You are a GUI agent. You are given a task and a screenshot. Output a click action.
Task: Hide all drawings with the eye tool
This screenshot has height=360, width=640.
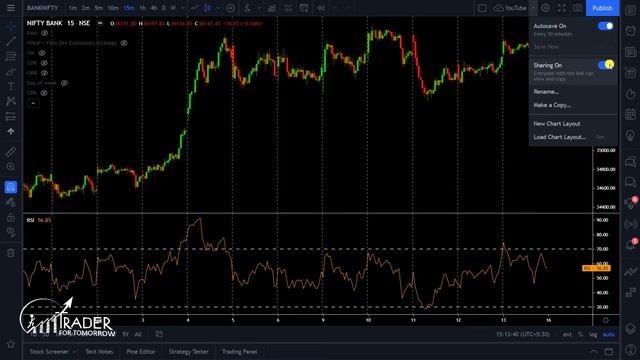click(x=11, y=232)
